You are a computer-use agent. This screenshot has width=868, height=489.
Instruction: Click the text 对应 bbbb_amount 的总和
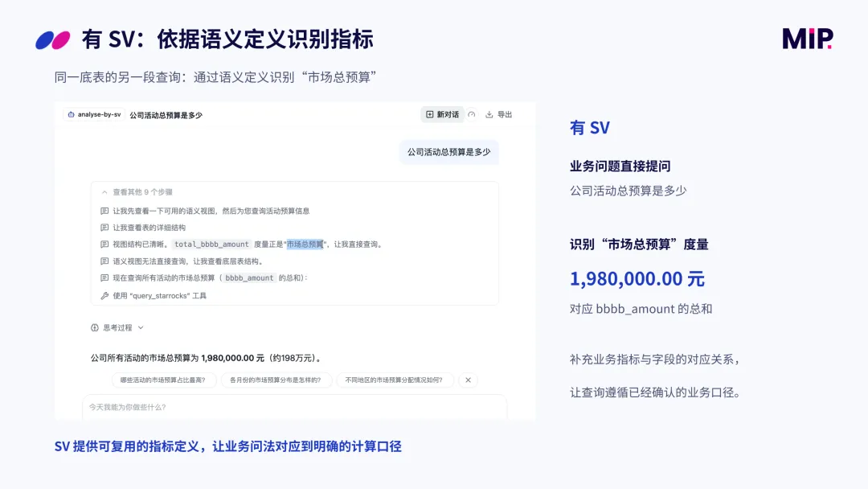(641, 309)
